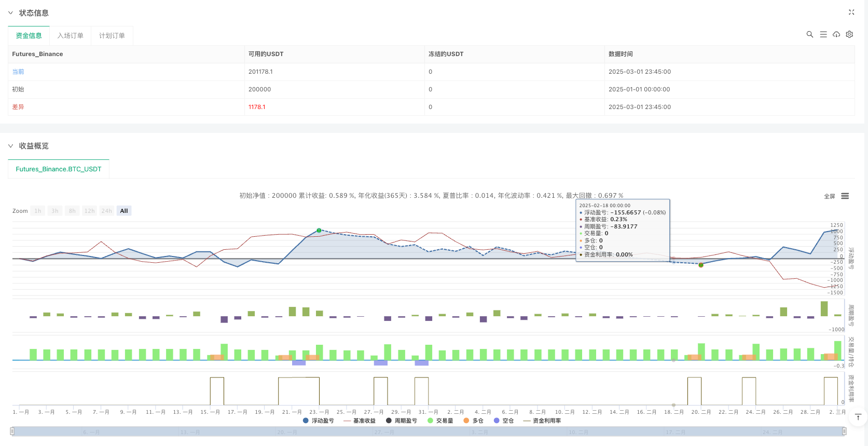The width and height of the screenshot is (868, 446).
Task: Click the 全屏 fullscreen button
Action: (x=829, y=196)
